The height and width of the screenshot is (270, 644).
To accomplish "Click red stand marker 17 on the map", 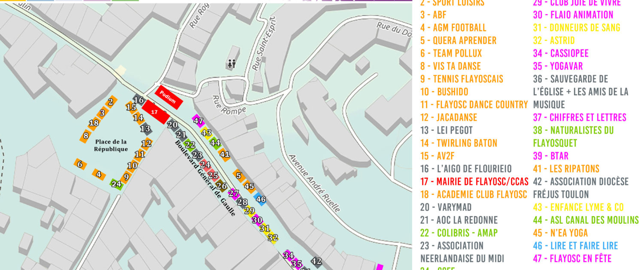I will [x=154, y=111].
